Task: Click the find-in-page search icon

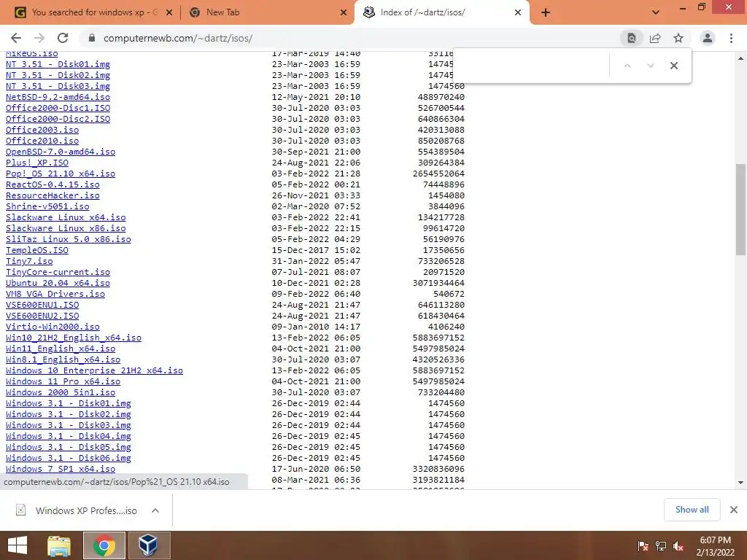Action: click(x=632, y=38)
